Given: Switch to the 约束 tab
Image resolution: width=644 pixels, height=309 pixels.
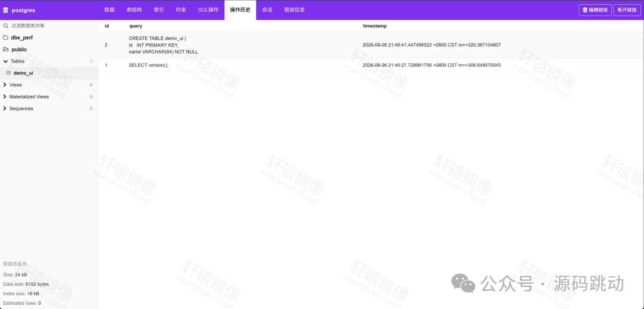Looking at the screenshot, I should point(181,10).
